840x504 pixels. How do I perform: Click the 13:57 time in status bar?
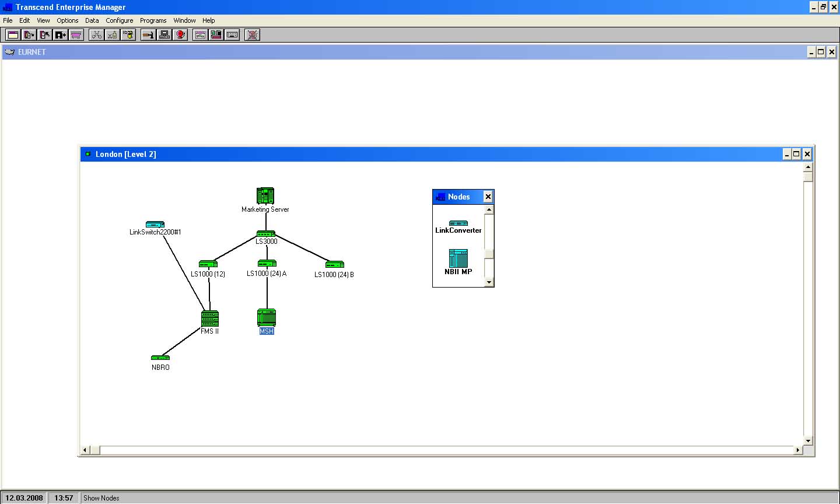[64, 498]
